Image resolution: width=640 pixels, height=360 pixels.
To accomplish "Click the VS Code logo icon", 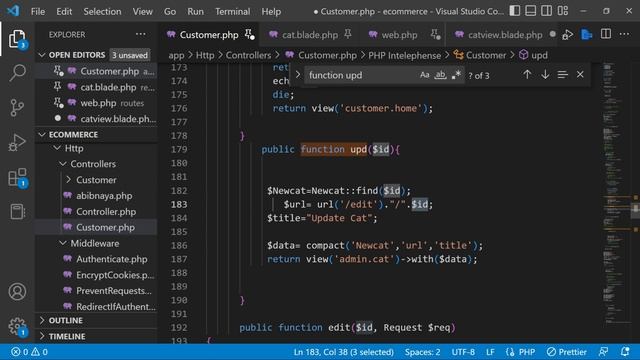I will point(13,11).
